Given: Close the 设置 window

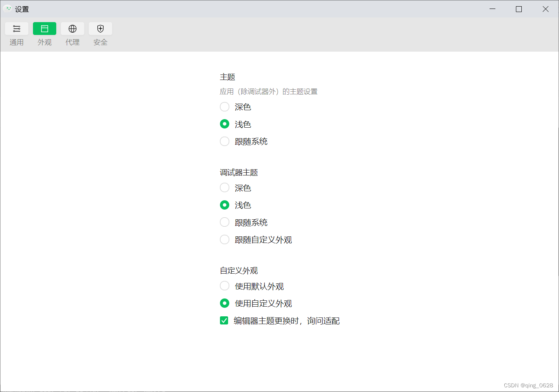Looking at the screenshot, I should tap(545, 9).
